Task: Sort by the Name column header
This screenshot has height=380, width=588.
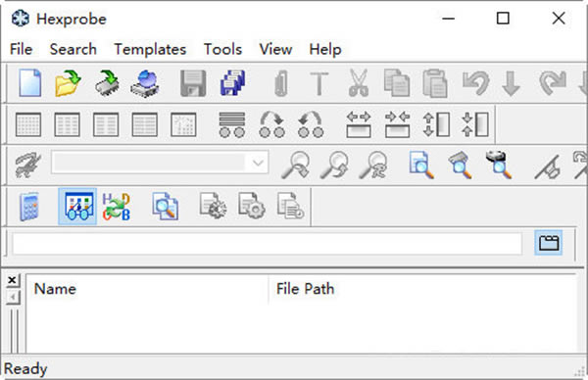Action: (x=147, y=289)
